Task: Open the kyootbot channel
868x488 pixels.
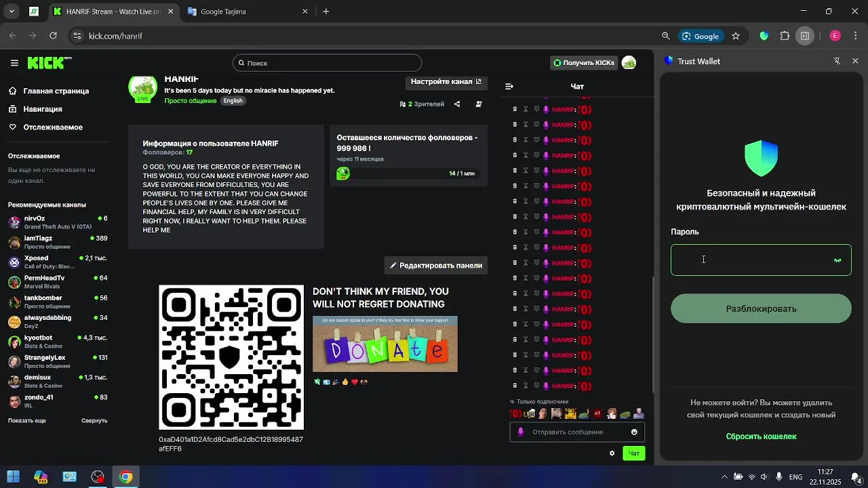Action: click(58, 341)
